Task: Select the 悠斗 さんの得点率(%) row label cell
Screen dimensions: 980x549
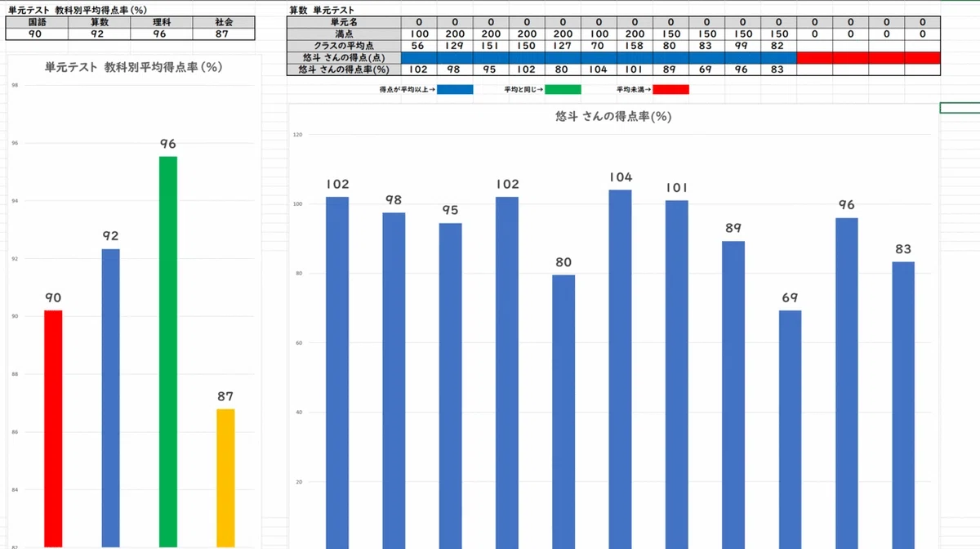Action: (x=344, y=70)
